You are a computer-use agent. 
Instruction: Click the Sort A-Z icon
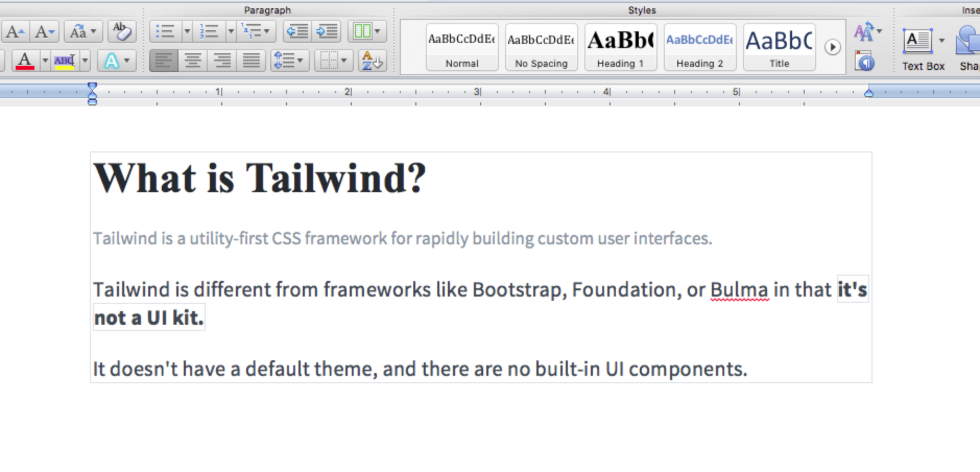coord(372,61)
